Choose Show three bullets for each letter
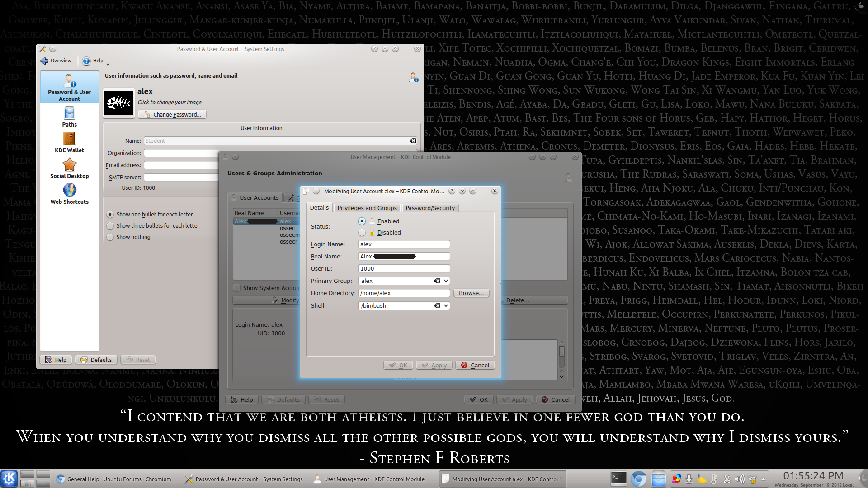The image size is (868, 488). point(110,226)
